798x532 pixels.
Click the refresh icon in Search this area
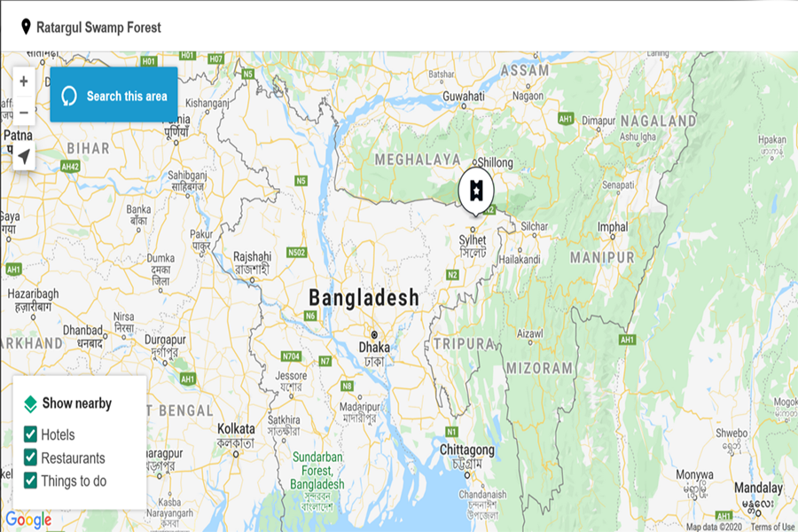tap(69, 96)
